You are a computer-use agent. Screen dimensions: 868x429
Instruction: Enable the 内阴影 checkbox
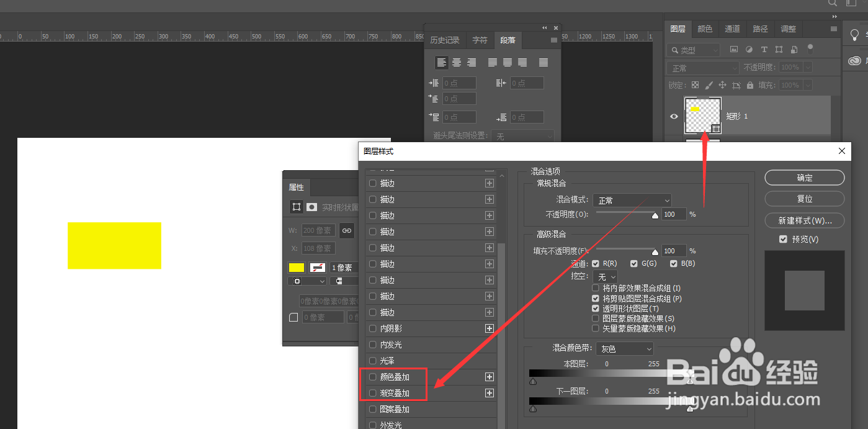(x=373, y=328)
